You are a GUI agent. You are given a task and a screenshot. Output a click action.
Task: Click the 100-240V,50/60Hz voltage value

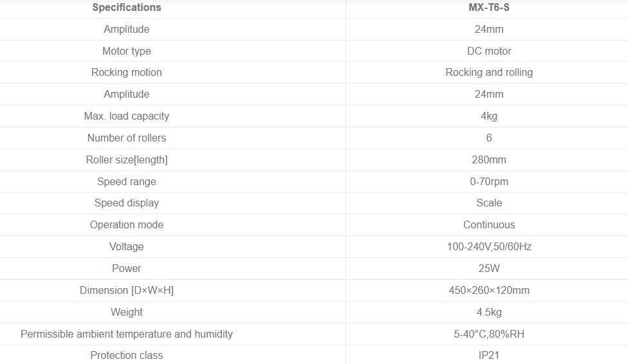click(489, 247)
